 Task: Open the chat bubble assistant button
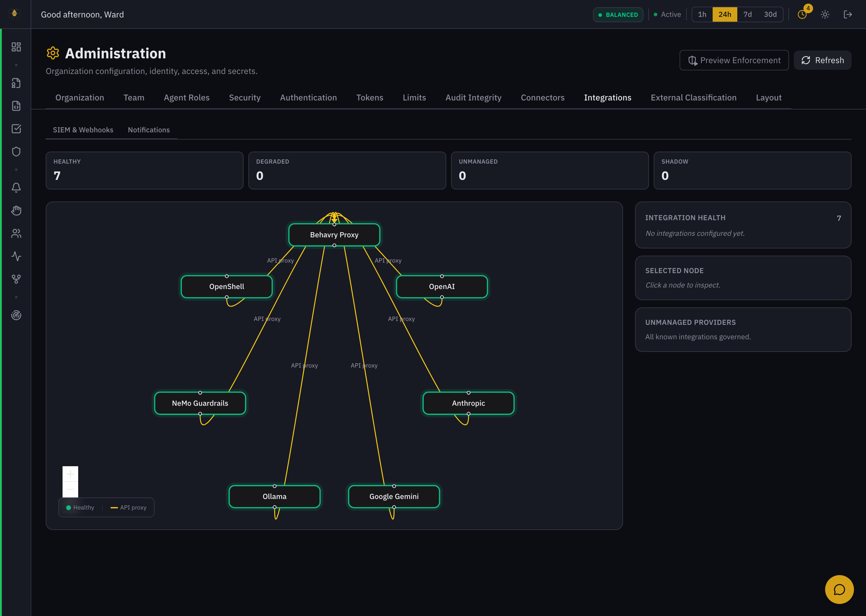(839, 590)
